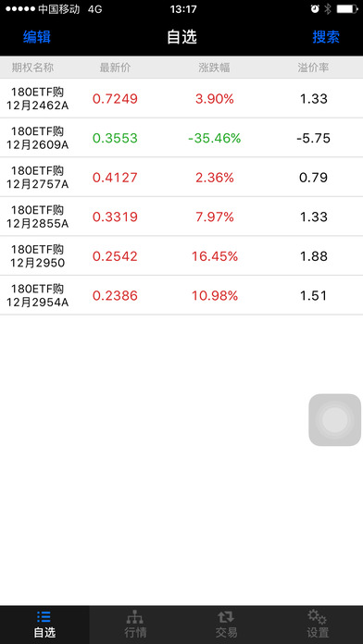Tap the 自选 list icon in bottom bar

[x=44, y=616]
